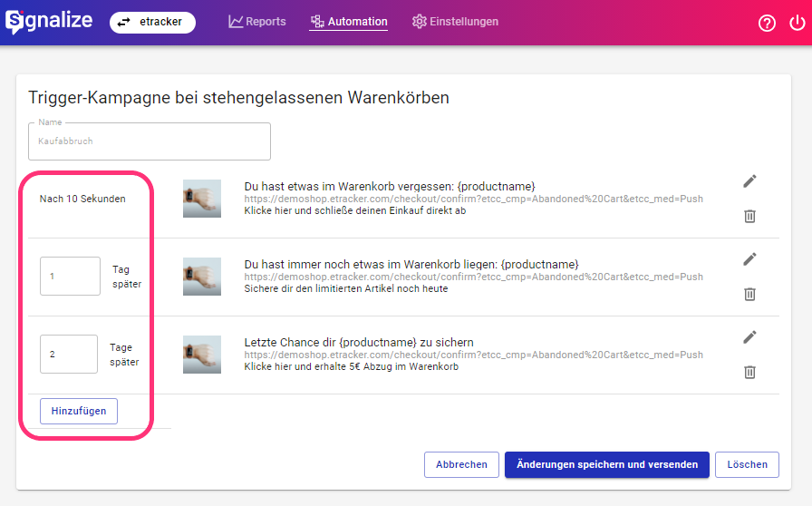Screen dimensions: 812x506
Task: Click the 'Nach 10 Sekunden' label
Action: pyautogui.click(x=82, y=199)
